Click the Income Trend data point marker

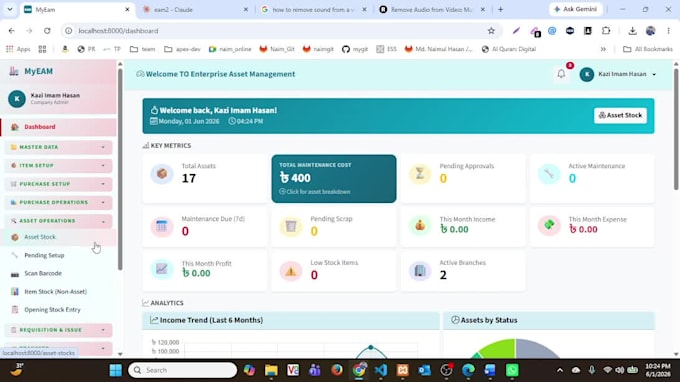[x=371, y=347]
